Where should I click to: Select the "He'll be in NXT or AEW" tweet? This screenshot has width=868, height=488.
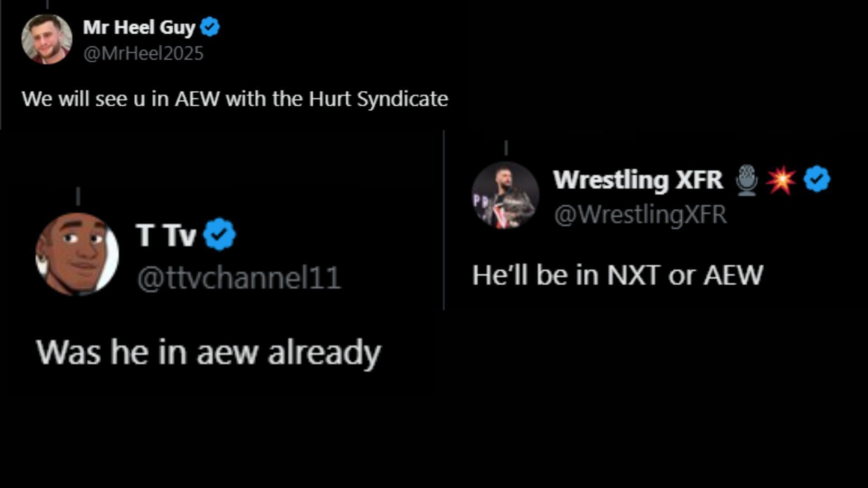(617, 275)
